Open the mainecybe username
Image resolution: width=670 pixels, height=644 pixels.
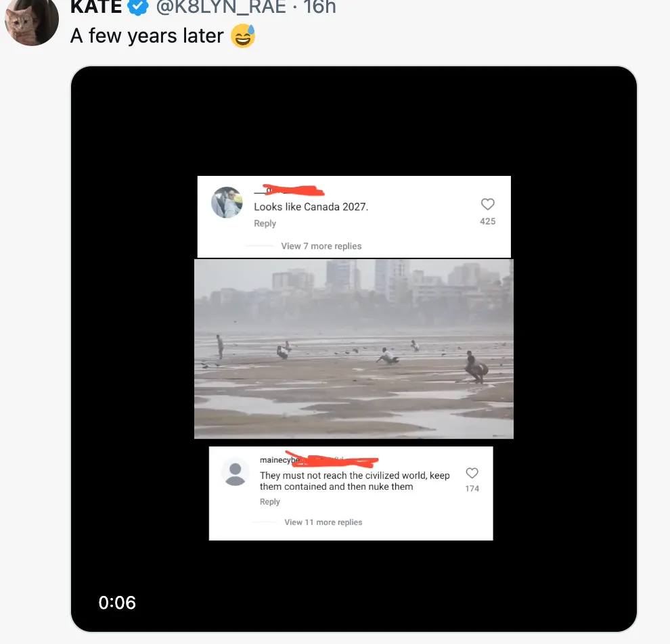click(x=280, y=460)
